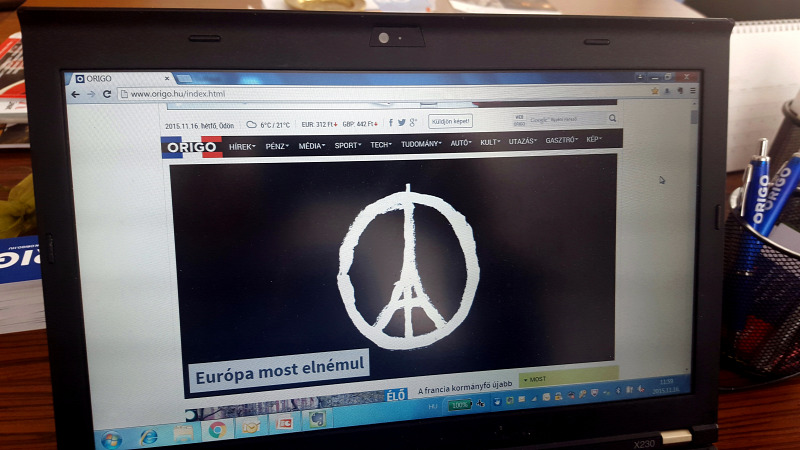Open Origo's Facebook page icon
This screenshot has height=450, width=800.
(391, 122)
